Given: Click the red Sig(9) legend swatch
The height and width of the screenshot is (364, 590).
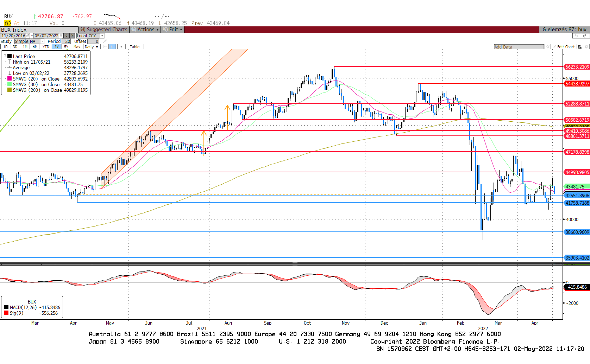Looking at the screenshot, I should point(6,313).
